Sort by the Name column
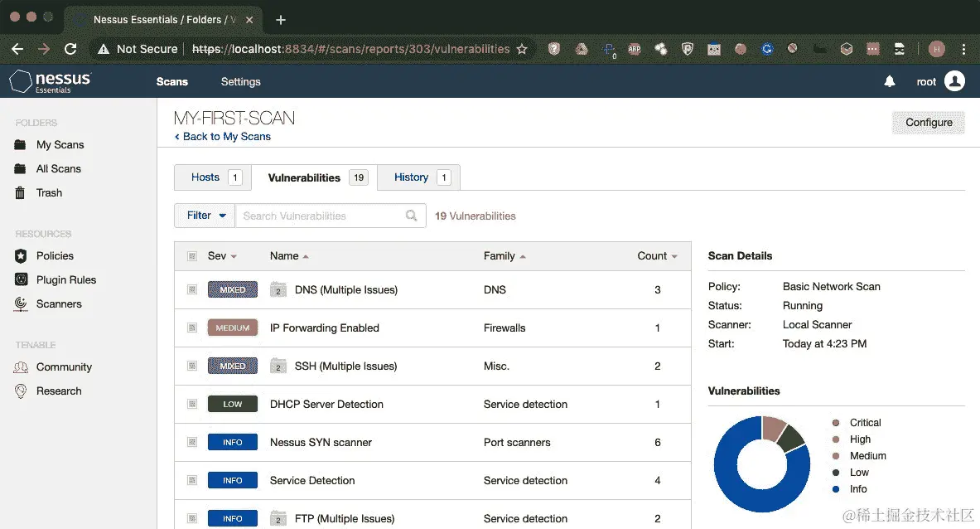This screenshot has height=529, width=980. (x=289, y=255)
